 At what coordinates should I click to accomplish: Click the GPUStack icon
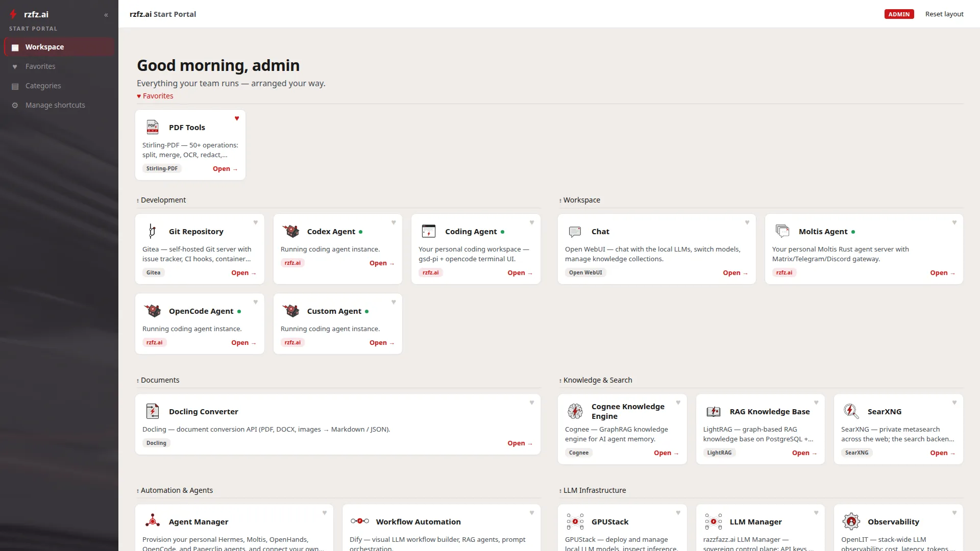(x=575, y=521)
